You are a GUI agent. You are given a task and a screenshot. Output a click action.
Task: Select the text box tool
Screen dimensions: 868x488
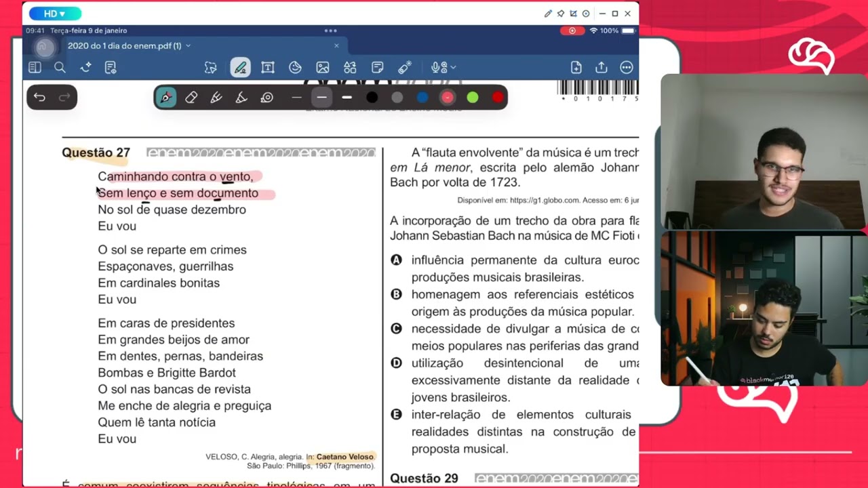point(267,67)
